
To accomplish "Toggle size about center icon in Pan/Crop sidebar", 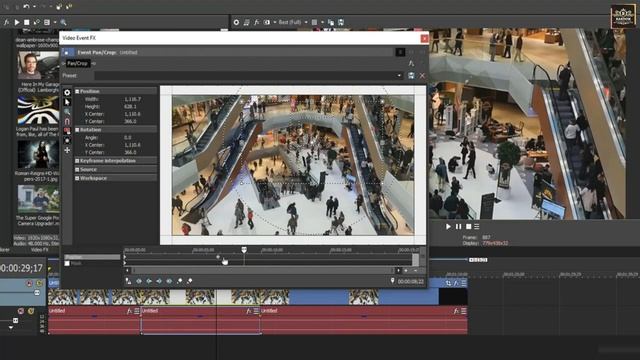I will pos(67,140).
